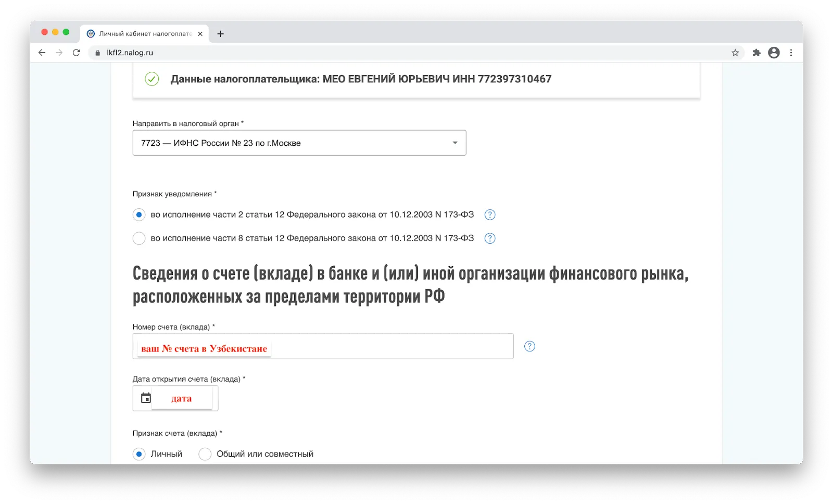Choose the 'Личный' account type radio
The height and width of the screenshot is (504, 833).
[x=139, y=454]
